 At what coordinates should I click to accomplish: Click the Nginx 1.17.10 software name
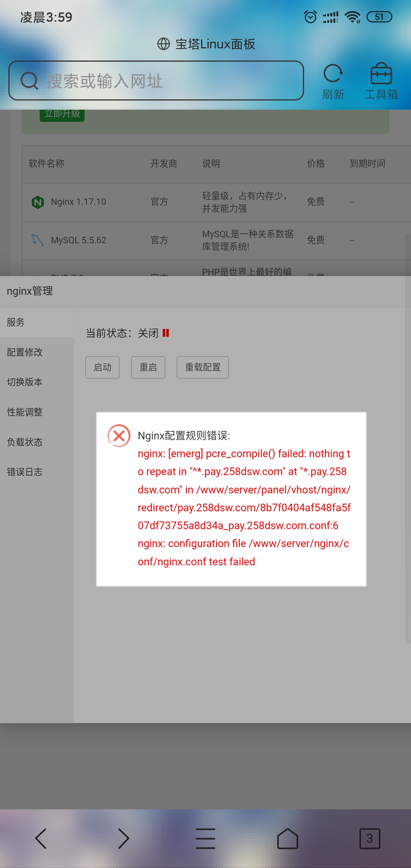(x=78, y=202)
